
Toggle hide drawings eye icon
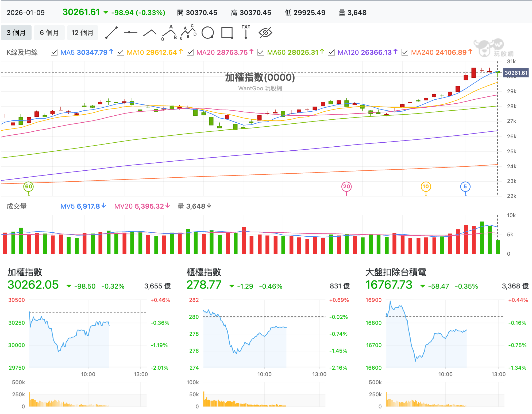tap(265, 33)
